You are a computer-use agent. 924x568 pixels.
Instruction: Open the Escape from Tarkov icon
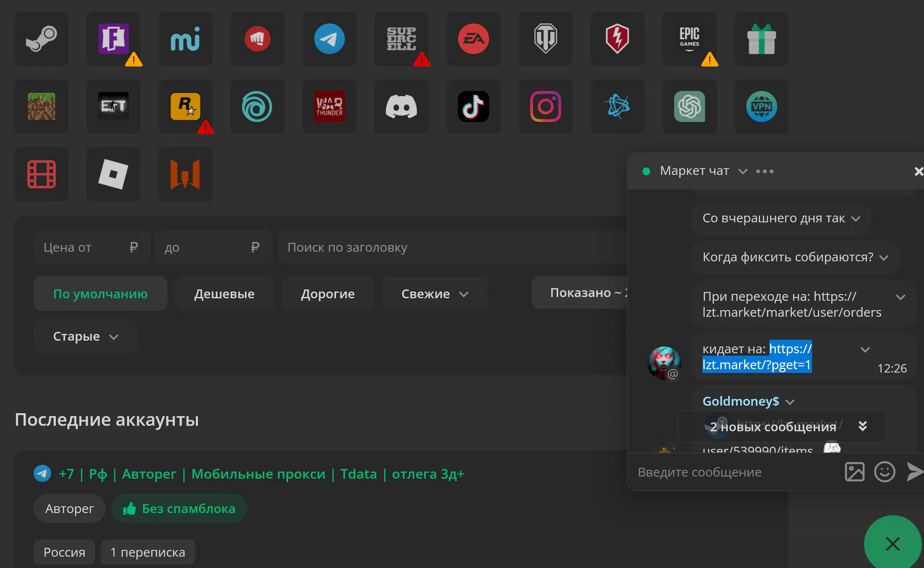coord(113,107)
